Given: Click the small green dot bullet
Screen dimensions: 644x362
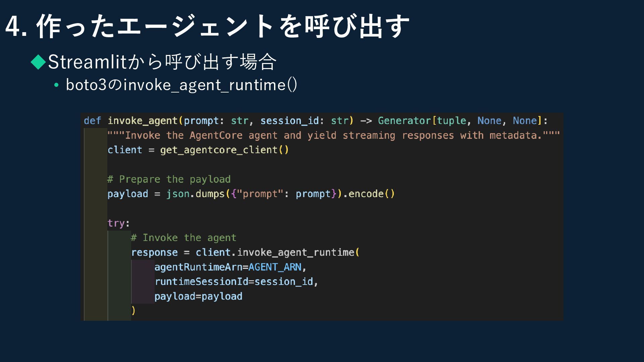Looking at the screenshot, I should (56, 85).
